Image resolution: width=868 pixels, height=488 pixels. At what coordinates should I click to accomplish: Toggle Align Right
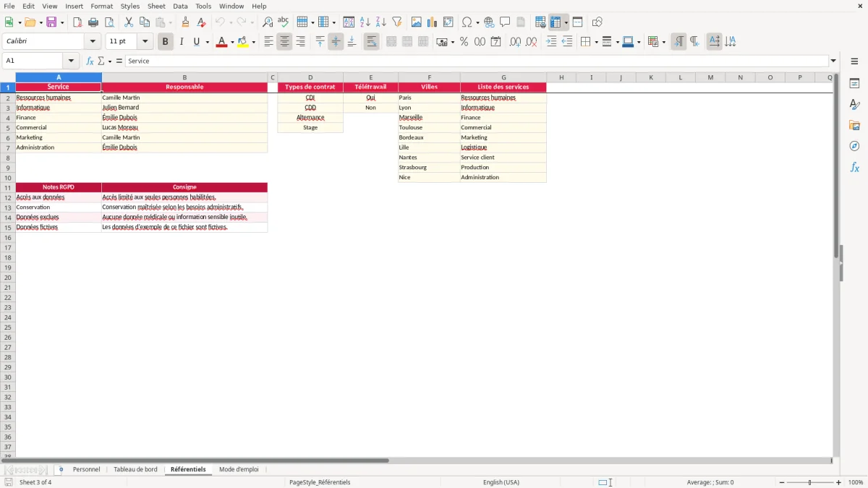coord(300,42)
